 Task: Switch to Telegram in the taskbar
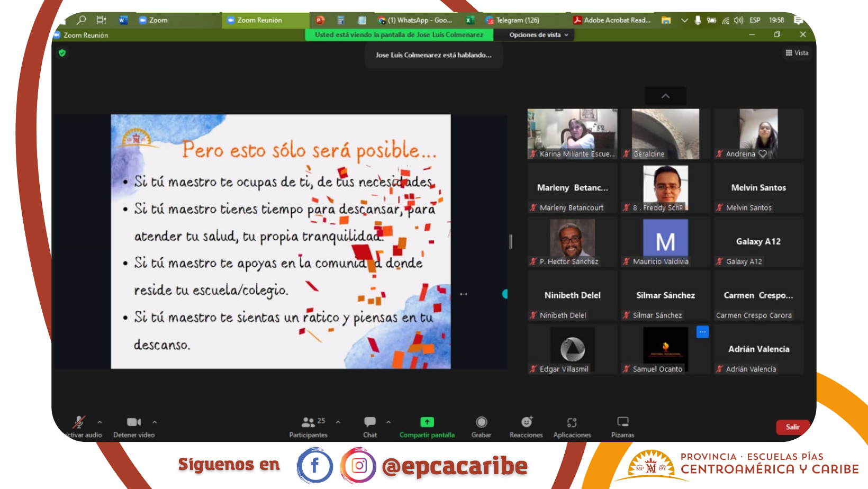(512, 20)
